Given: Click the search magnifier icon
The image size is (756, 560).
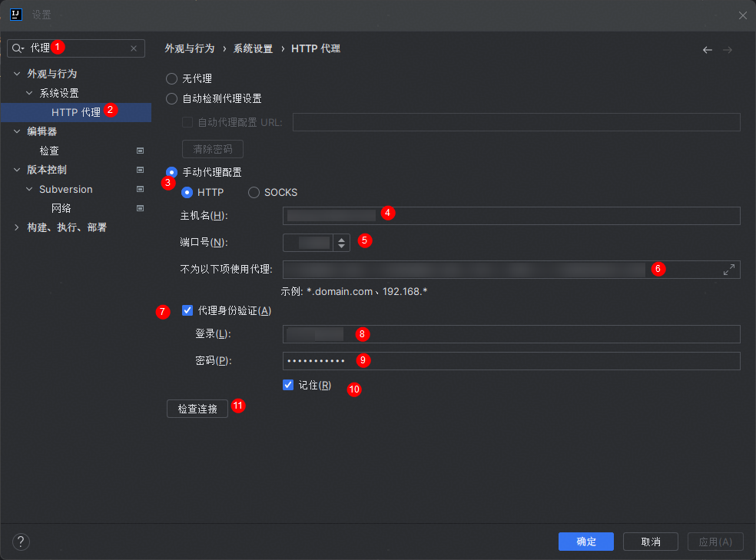Looking at the screenshot, I should [x=18, y=48].
